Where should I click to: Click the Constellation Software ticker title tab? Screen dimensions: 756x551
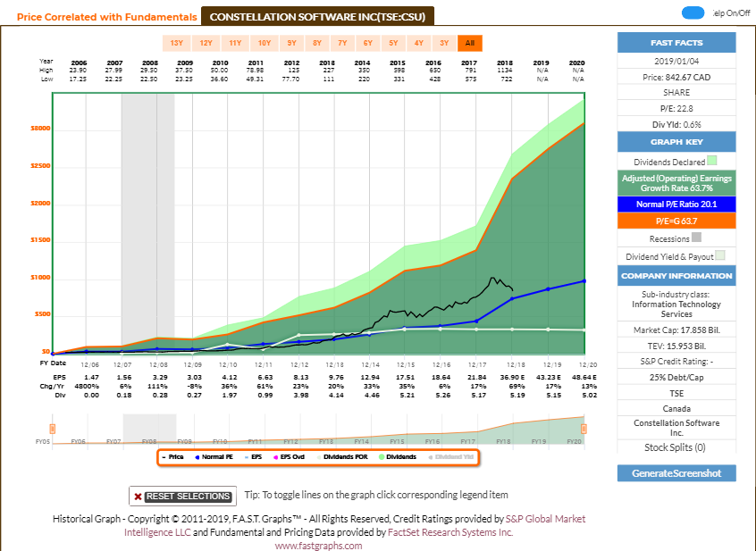(318, 16)
